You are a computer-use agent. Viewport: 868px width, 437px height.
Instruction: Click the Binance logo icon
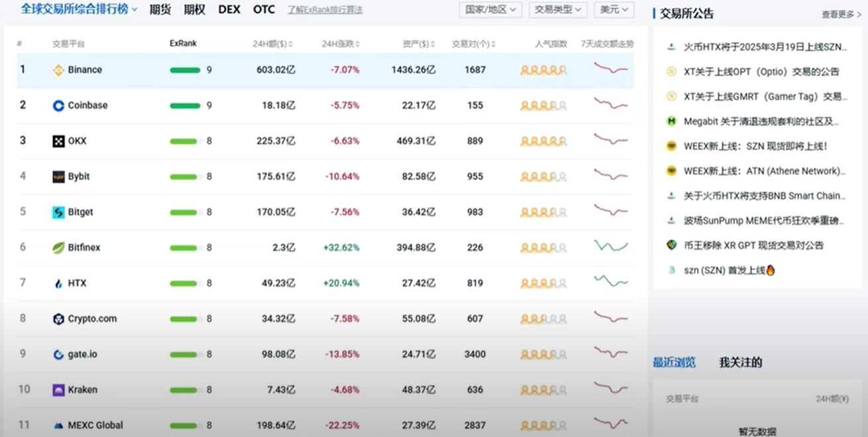[x=58, y=70]
